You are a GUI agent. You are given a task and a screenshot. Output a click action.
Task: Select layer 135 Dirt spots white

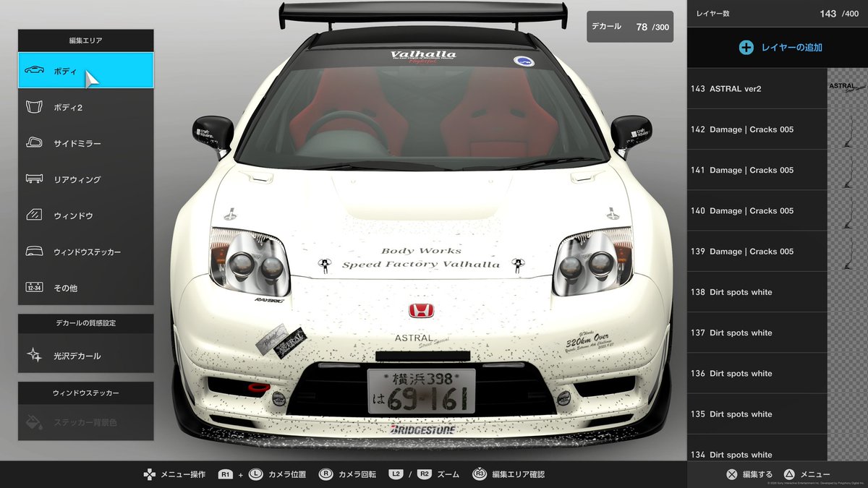(757, 414)
